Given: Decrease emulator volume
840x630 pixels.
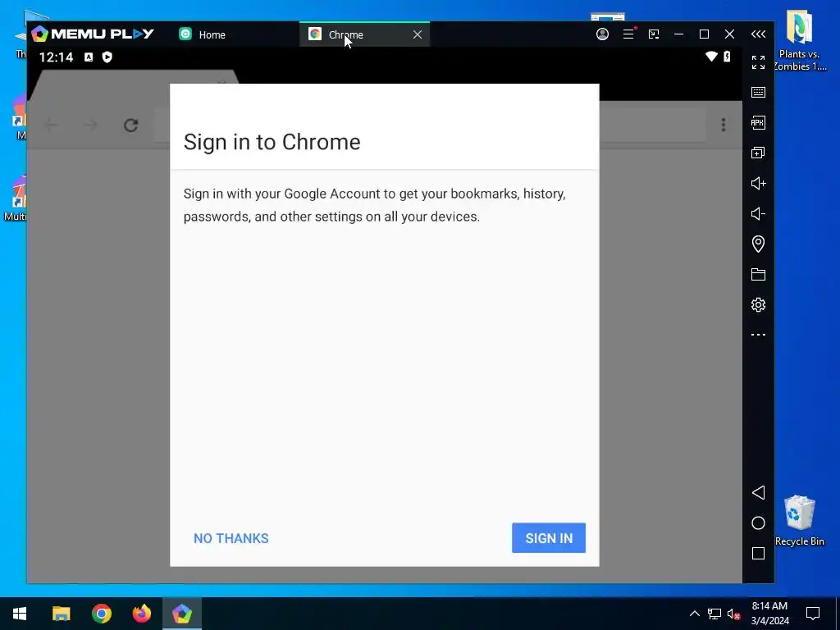Looking at the screenshot, I should point(758,214).
